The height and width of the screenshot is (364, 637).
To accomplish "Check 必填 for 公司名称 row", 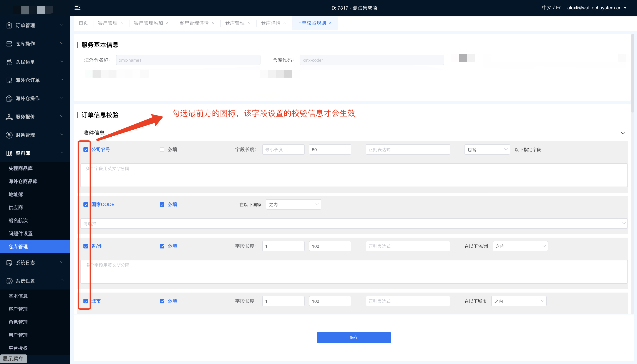I will (x=162, y=149).
